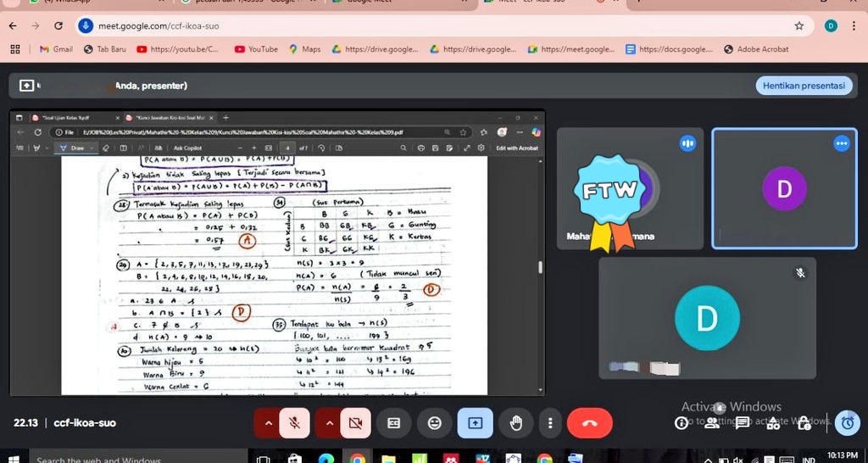Screen dimensions: 868x463
Task: Bookmark this page with star icon
Action: click(798, 26)
